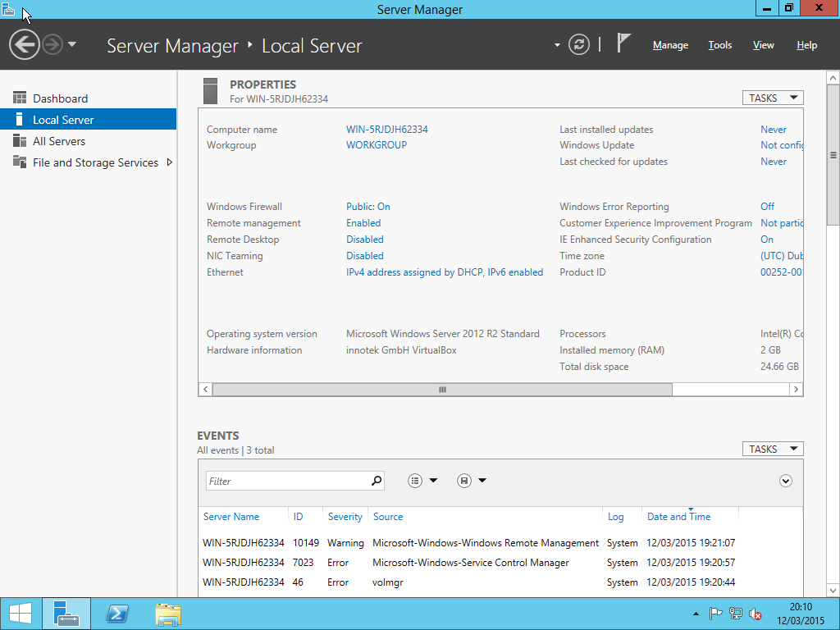Sort events by ID column
Screen dimensions: 840x630
click(299, 517)
